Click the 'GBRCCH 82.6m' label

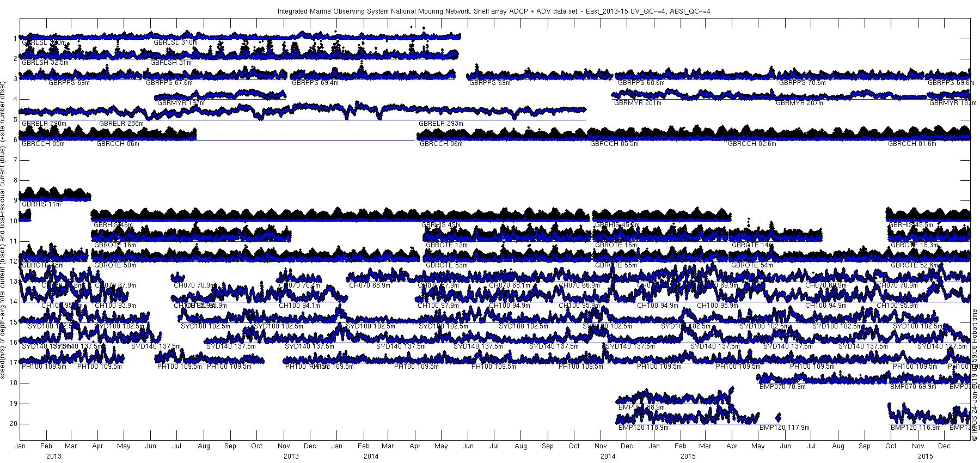coord(752,144)
